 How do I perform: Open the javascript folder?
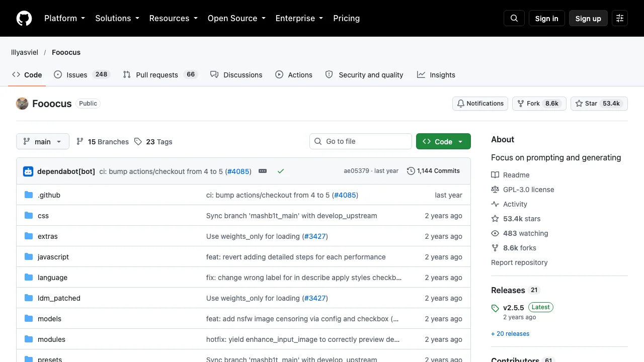click(53, 257)
